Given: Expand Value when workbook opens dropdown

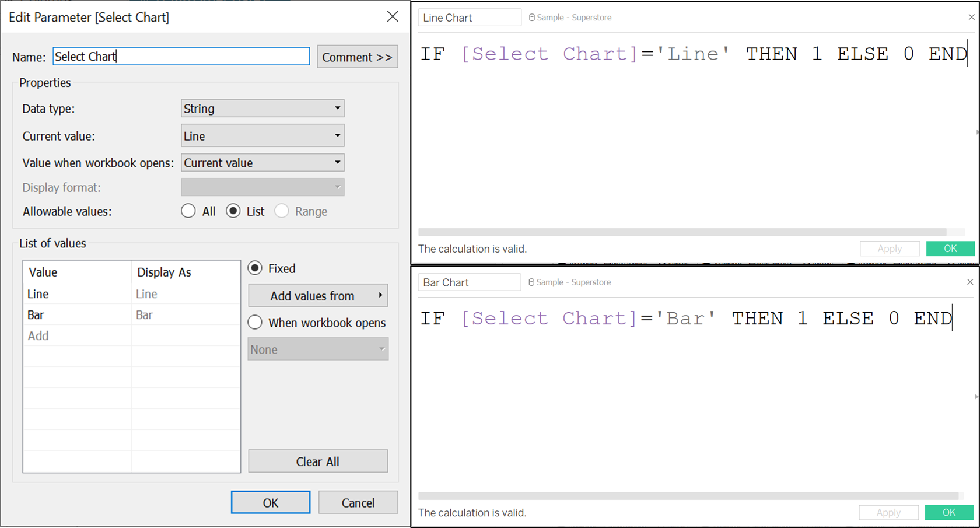Looking at the screenshot, I should 262,163.
